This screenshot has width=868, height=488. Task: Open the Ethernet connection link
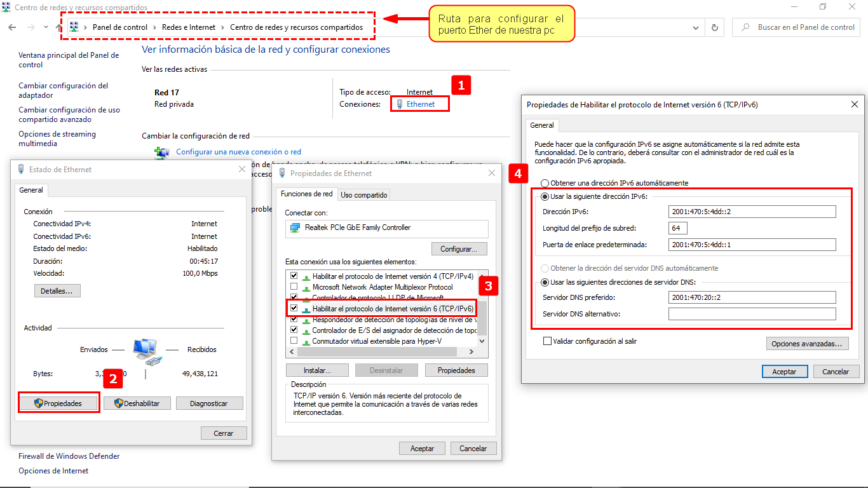point(420,104)
